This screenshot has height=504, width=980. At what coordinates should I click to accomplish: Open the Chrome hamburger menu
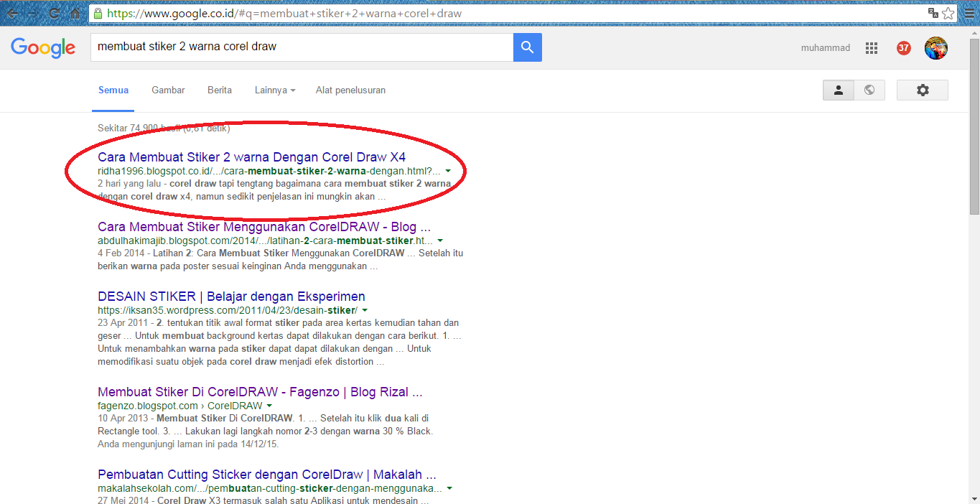[x=969, y=13]
